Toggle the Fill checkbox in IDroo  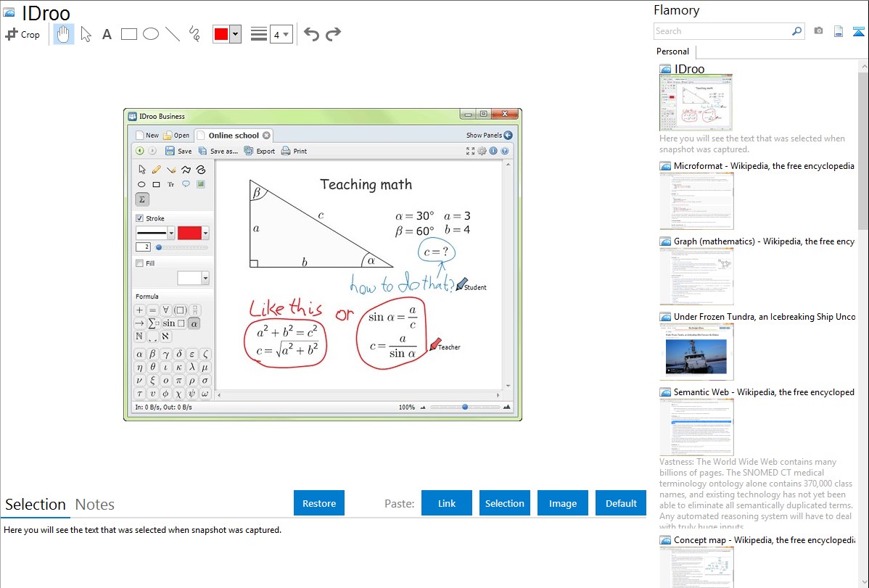tap(140, 263)
